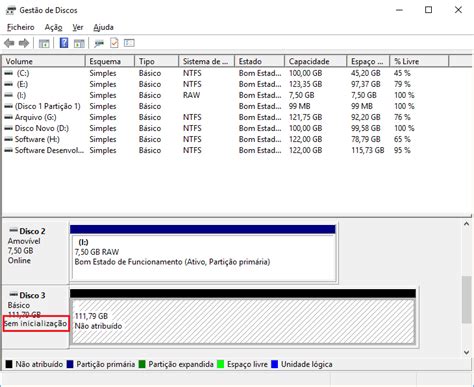Sort by the Volume column header
This screenshot has width=474, height=387.
(x=44, y=61)
